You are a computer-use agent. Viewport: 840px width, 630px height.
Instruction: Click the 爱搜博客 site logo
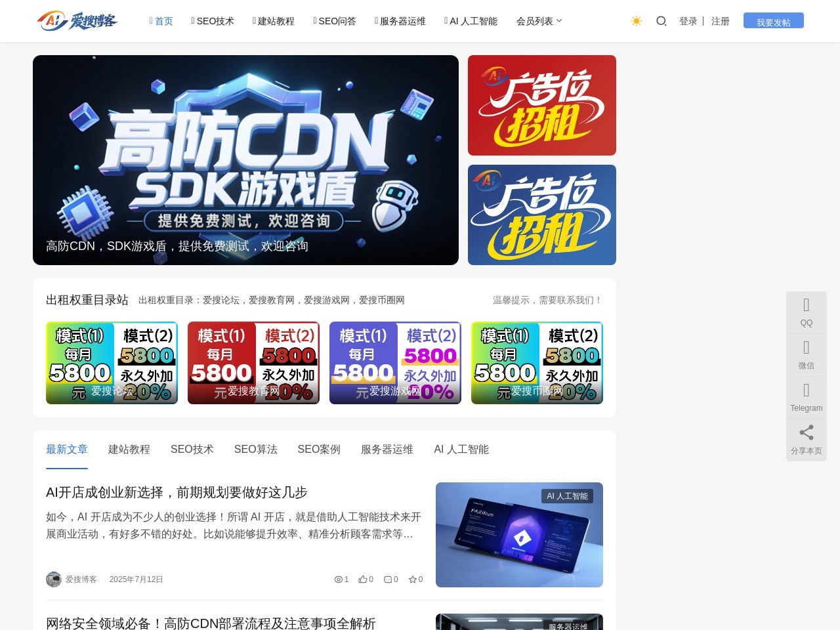tap(77, 21)
